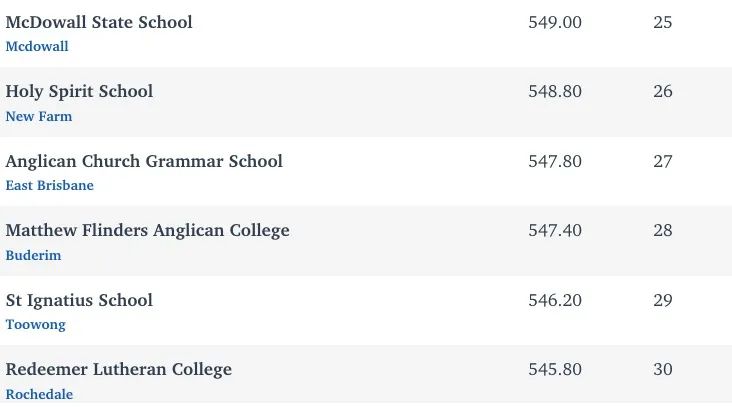Click the Mcdowall suburb link
Screen dimensions: 732x407
coord(37,46)
